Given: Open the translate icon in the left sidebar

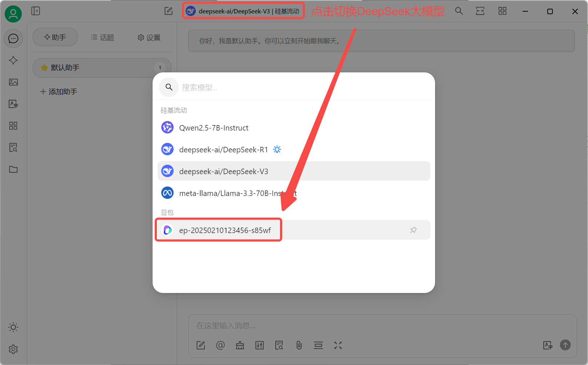Looking at the screenshot, I should 13,104.
